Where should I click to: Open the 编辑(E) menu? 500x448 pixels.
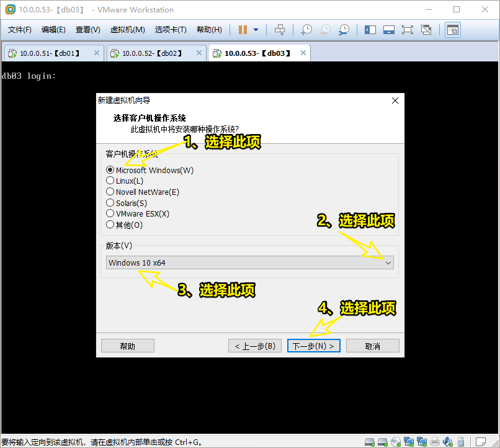pyautogui.click(x=53, y=30)
